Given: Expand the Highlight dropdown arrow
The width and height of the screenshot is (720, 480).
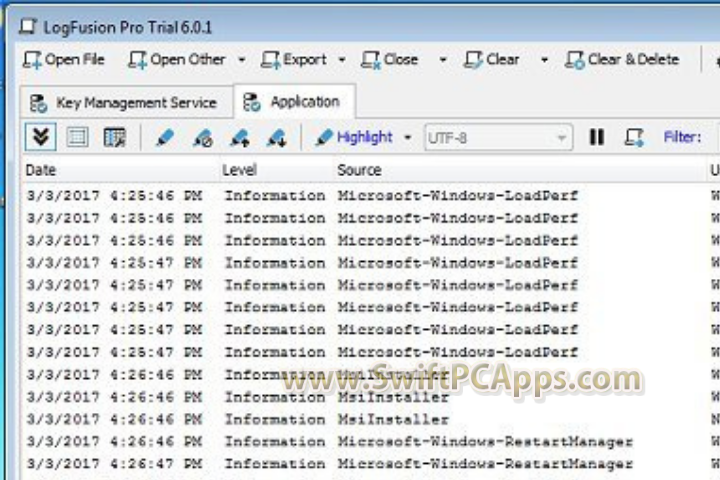Looking at the screenshot, I should point(408,137).
